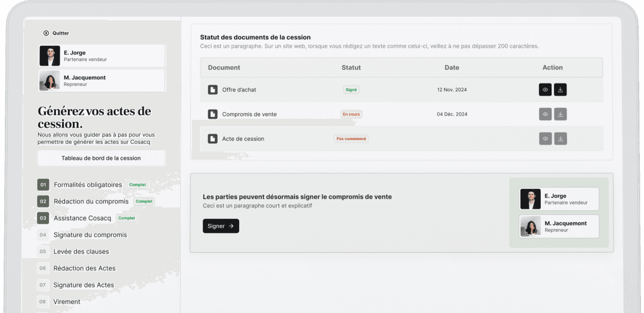Go to step 08 Virement
644x313 pixels.
point(58,302)
